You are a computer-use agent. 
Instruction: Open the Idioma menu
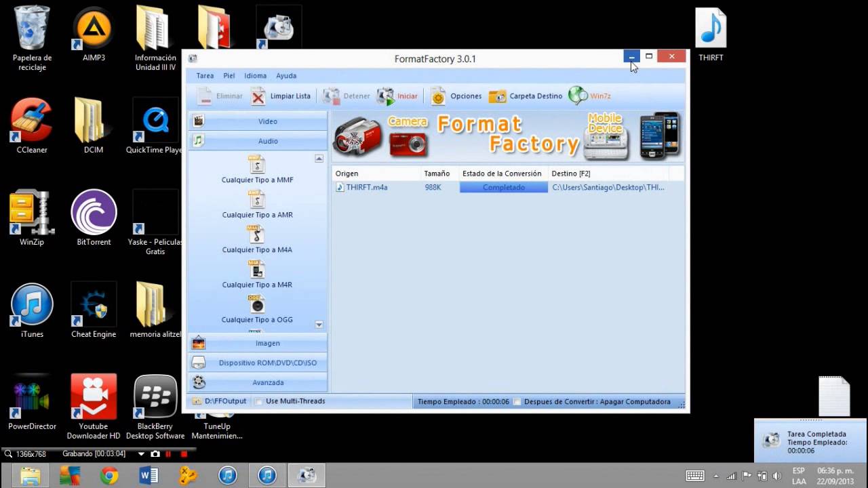pos(256,76)
